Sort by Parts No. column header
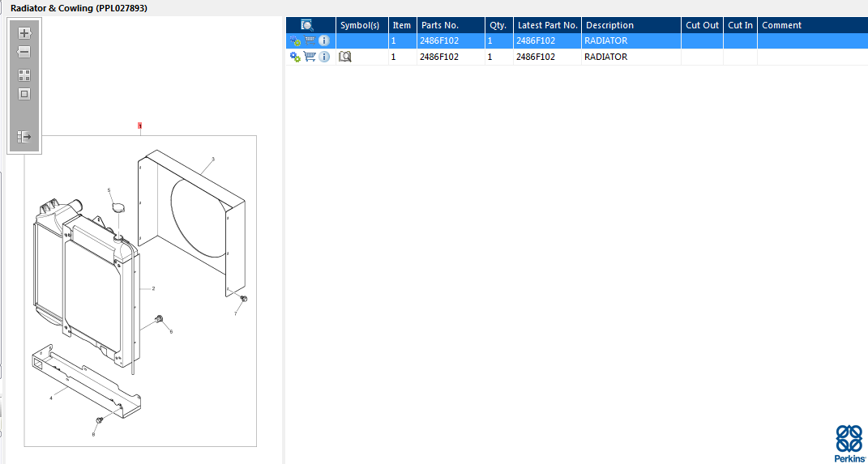This screenshot has width=868, height=464. pyautogui.click(x=451, y=25)
